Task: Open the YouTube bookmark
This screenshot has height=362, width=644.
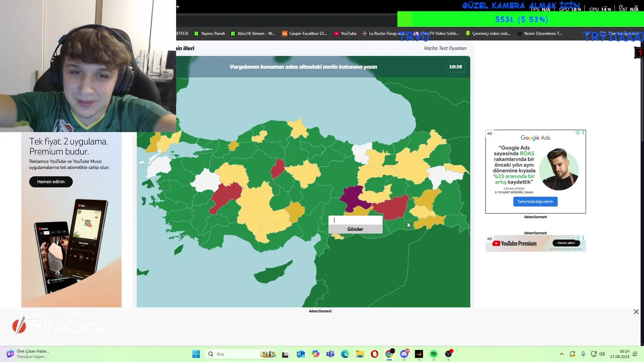Action: tap(345, 34)
